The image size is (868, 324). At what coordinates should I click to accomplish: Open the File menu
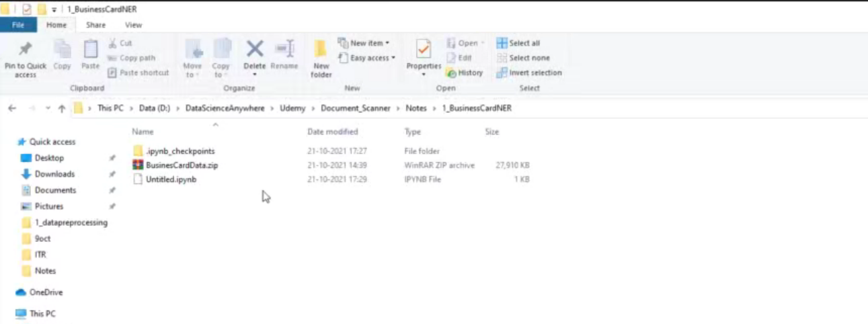pyautogui.click(x=18, y=25)
